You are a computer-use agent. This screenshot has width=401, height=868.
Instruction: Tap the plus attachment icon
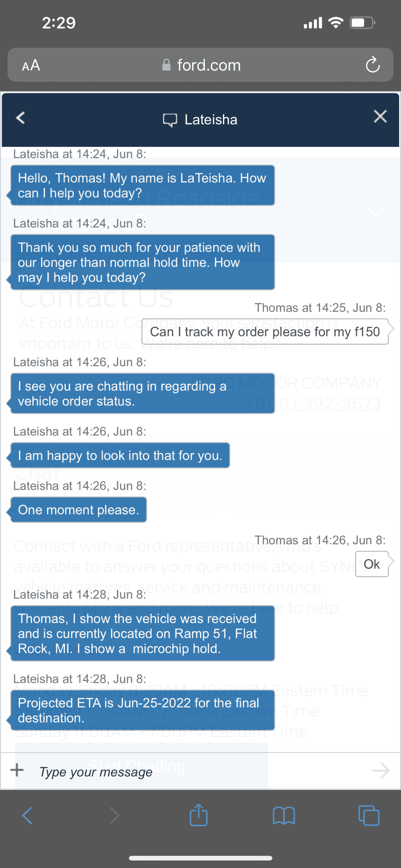[17, 770]
